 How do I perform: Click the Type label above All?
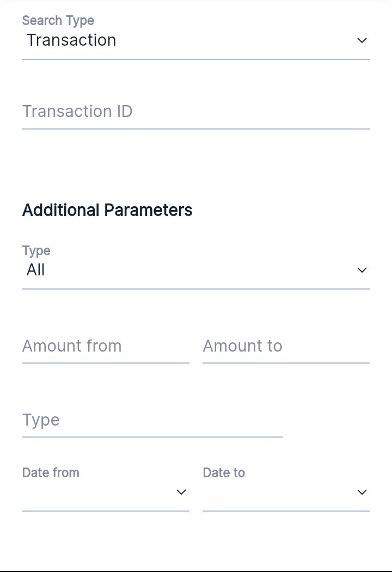point(36,251)
